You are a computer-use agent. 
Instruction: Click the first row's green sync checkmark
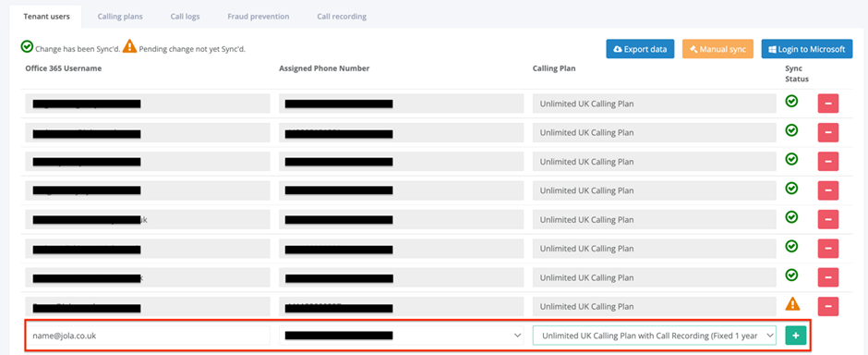tap(792, 101)
